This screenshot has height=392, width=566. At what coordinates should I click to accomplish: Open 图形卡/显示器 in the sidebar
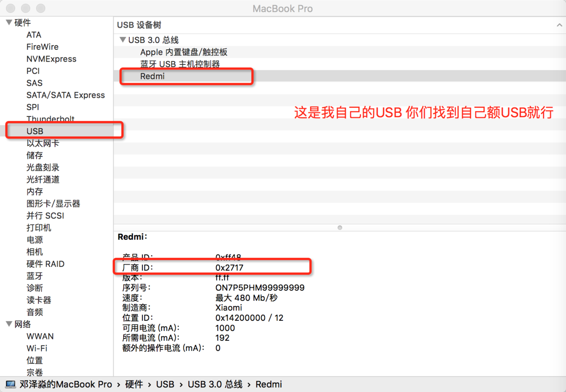point(53,204)
